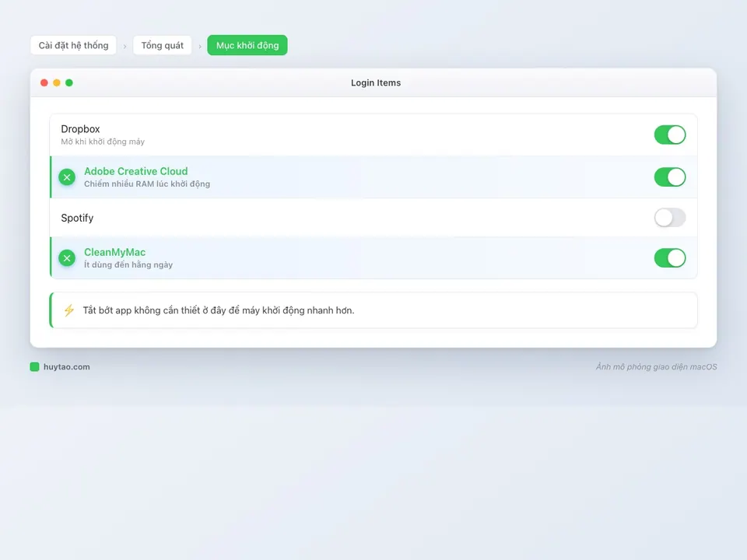Select the CleanMyMac item name

pyautogui.click(x=115, y=252)
